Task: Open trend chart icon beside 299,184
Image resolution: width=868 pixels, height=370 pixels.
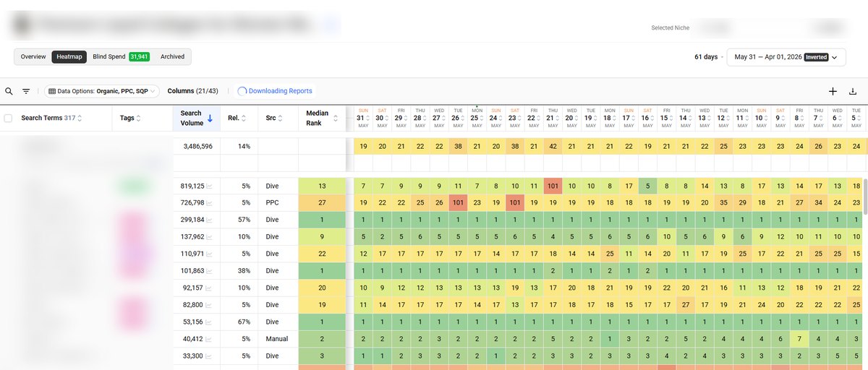Action: pyautogui.click(x=209, y=220)
